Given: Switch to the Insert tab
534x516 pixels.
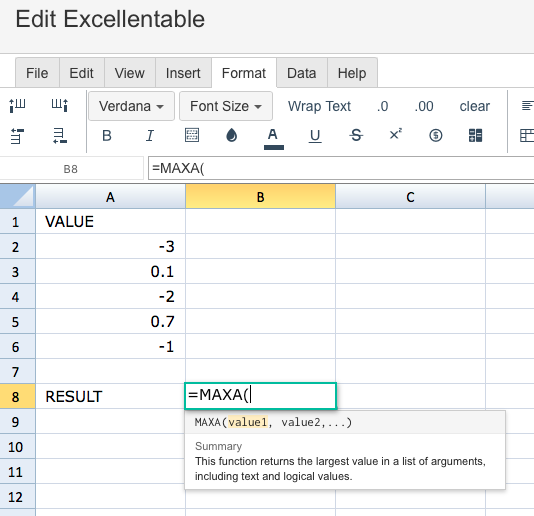Looking at the screenshot, I should (x=183, y=73).
